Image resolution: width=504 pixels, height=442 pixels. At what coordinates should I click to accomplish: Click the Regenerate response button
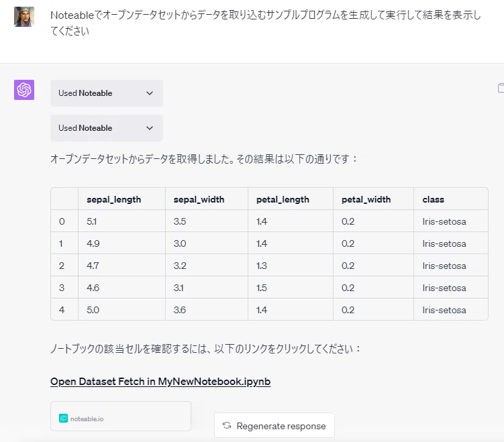pos(274,426)
